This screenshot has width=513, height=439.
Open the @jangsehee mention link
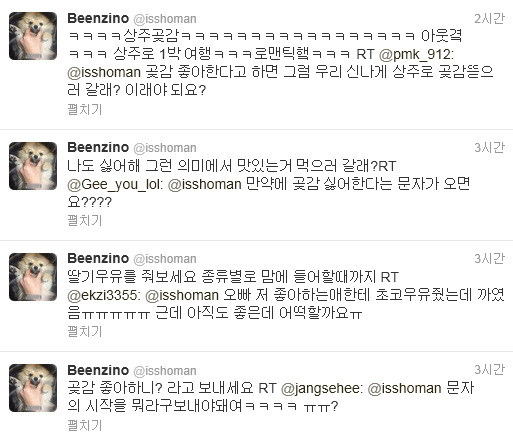point(320,388)
